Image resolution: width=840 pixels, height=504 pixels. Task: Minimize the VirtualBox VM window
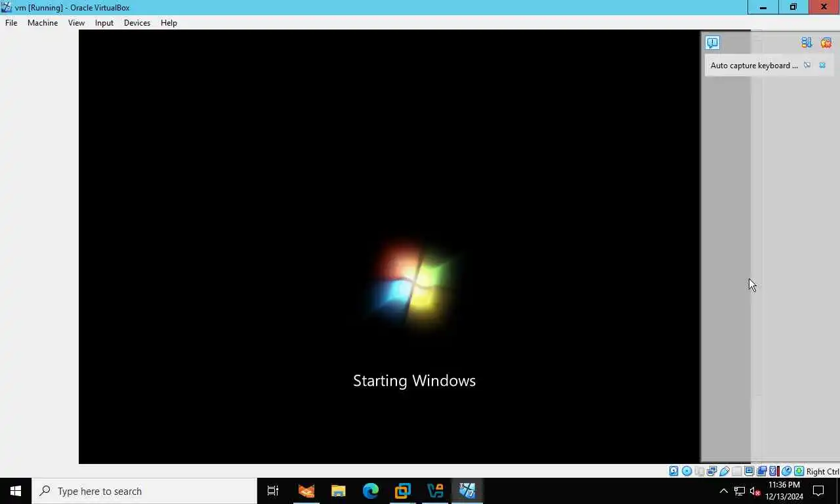point(763,7)
